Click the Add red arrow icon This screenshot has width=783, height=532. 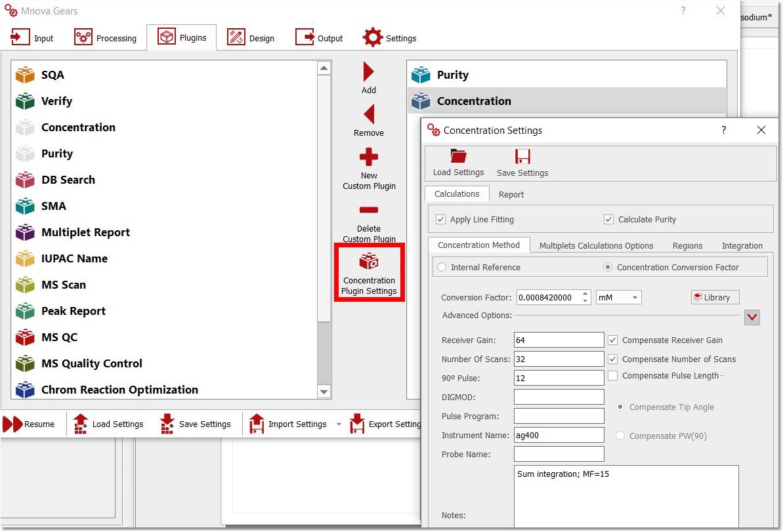369,72
